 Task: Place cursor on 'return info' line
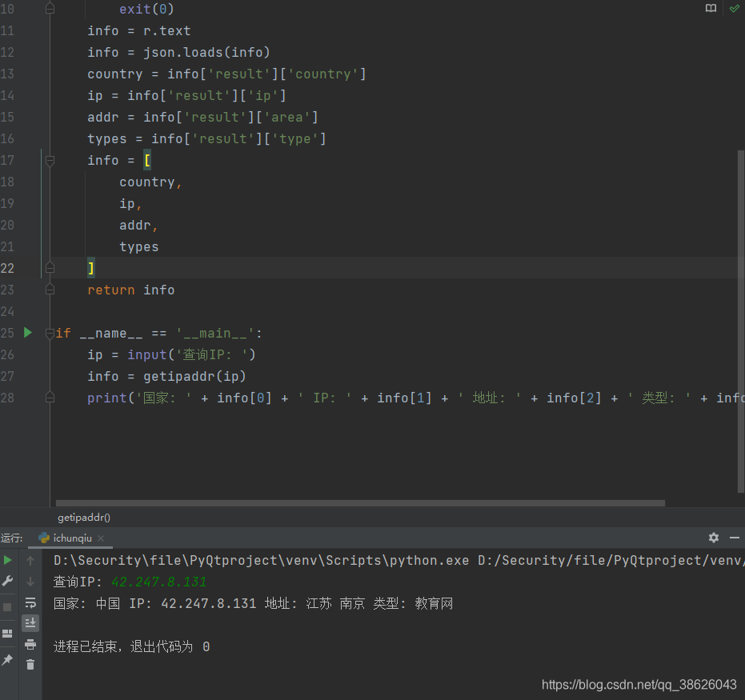[x=130, y=290]
